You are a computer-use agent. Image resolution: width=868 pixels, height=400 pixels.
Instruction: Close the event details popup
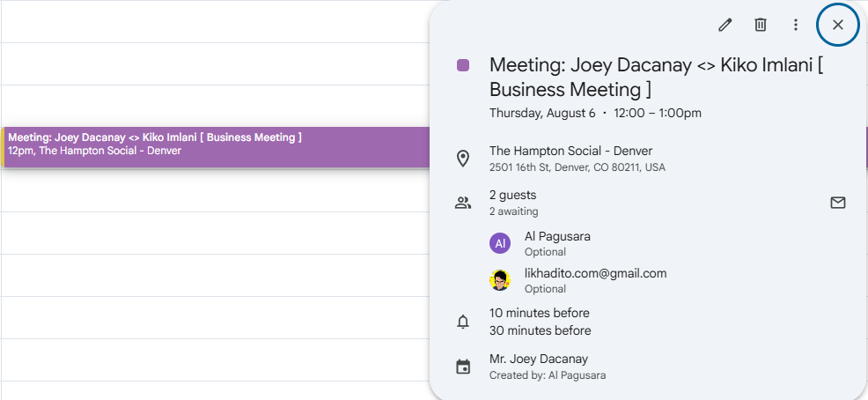[x=838, y=25]
